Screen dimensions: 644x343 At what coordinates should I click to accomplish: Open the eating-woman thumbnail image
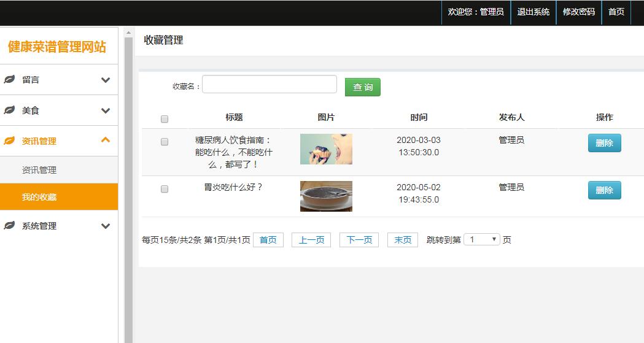click(x=326, y=149)
